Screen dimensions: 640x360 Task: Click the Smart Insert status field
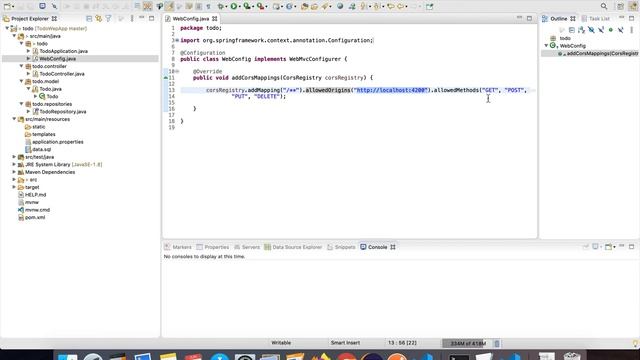pyautogui.click(x=345, y=343)
